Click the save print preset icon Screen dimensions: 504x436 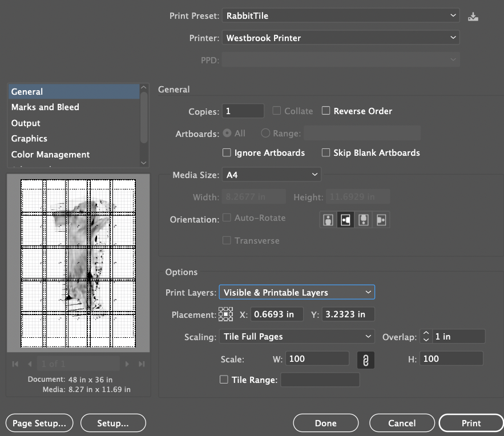tap(473, 16)
